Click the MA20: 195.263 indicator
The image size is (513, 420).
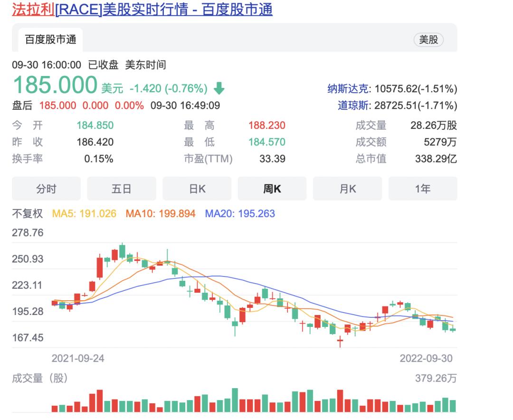[x=240, y=213]
